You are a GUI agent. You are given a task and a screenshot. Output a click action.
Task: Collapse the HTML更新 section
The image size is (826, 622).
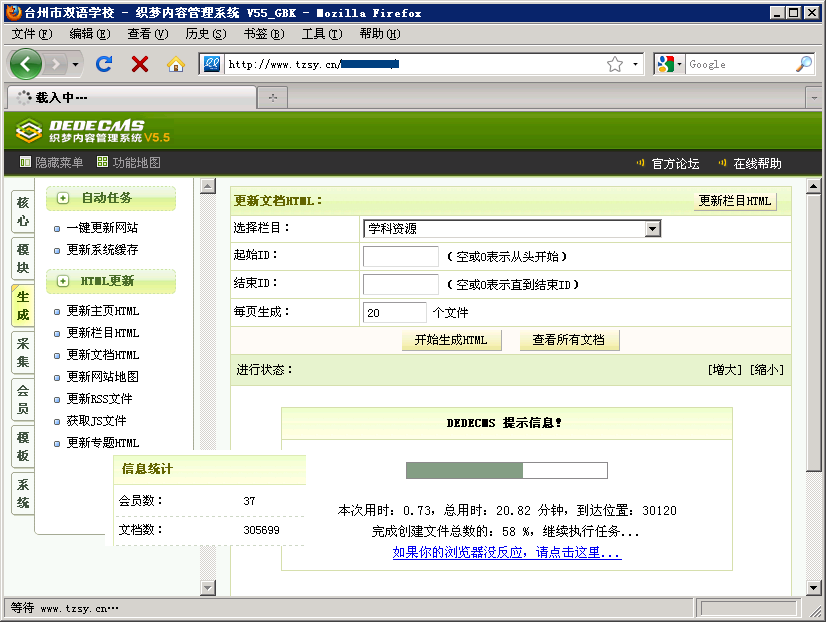pyautogui.click(x=63, y=282)
